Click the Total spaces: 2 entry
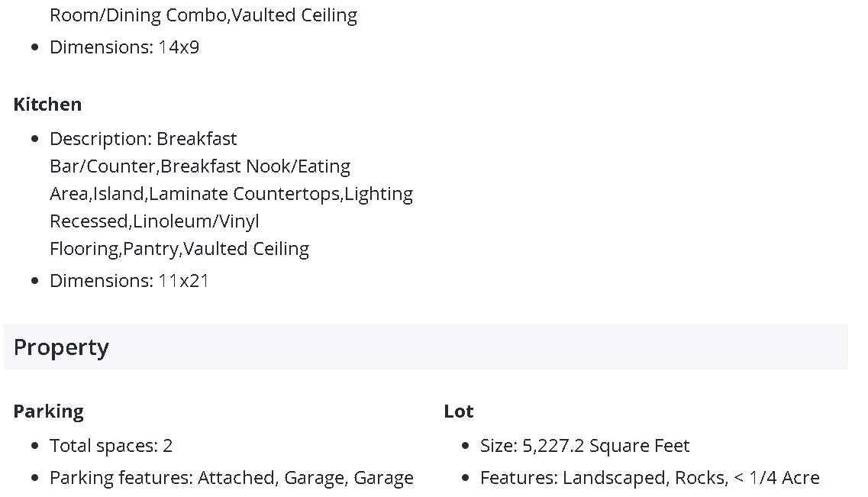Viewport: 868px width, 497px height. [111, 445]
